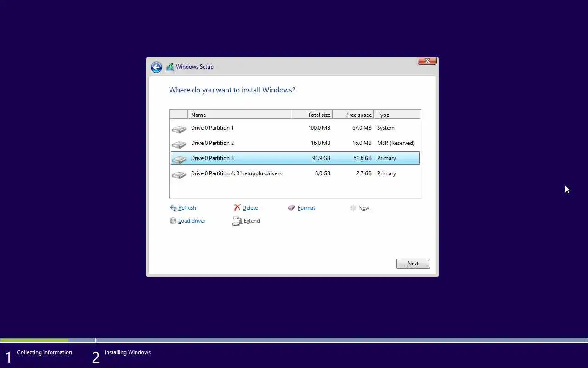The image size is (588, 368).
Task: Click the Installing Windows step label
Action: [x=128, y=352]
